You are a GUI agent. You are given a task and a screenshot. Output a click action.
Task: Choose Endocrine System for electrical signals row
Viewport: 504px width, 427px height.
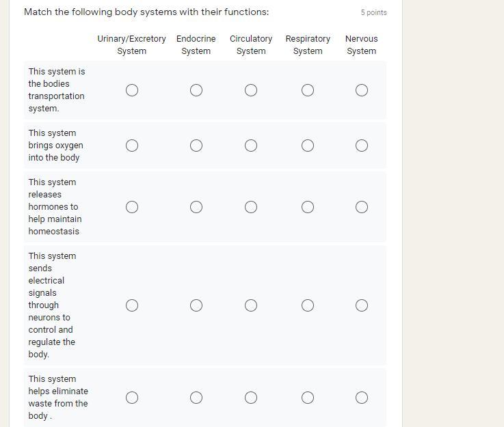[x=196, y=305]
